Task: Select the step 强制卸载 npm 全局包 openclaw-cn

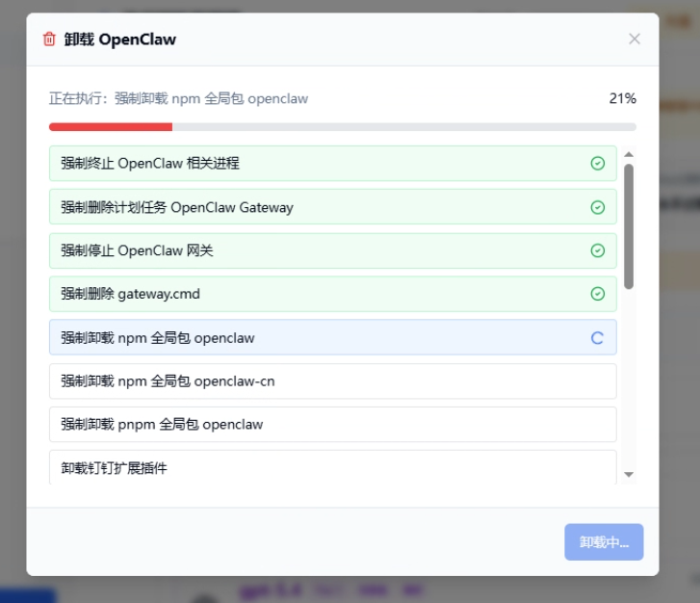Action: (332, 381)
